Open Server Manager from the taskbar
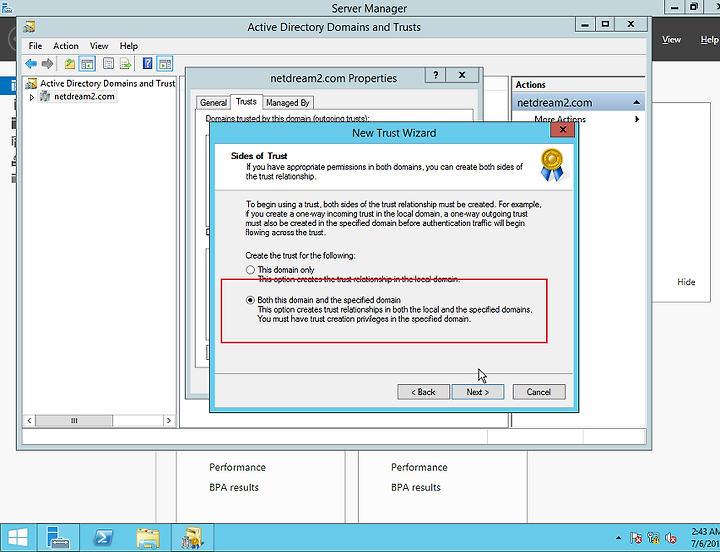Viewport: 720px width, 552px height. coord(58,537)
